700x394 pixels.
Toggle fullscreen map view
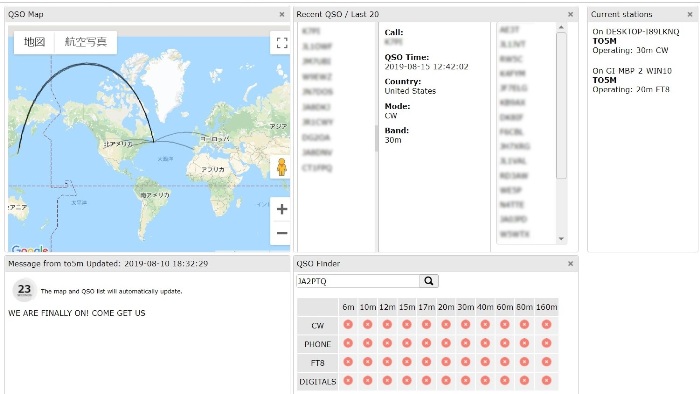pos(282,43)
